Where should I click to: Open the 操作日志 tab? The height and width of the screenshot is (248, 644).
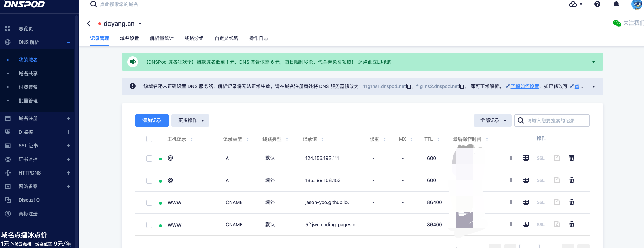click(258, 38)
